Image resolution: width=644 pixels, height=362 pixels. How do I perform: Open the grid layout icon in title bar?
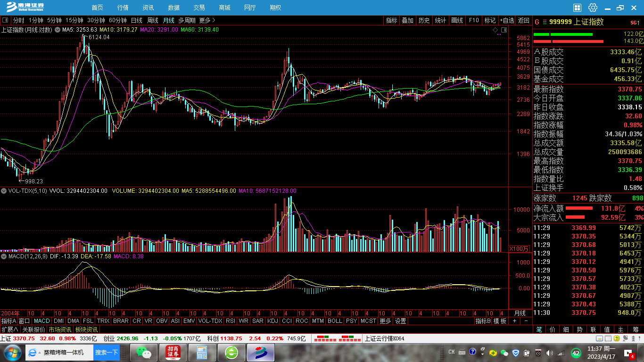pos(578,8)
